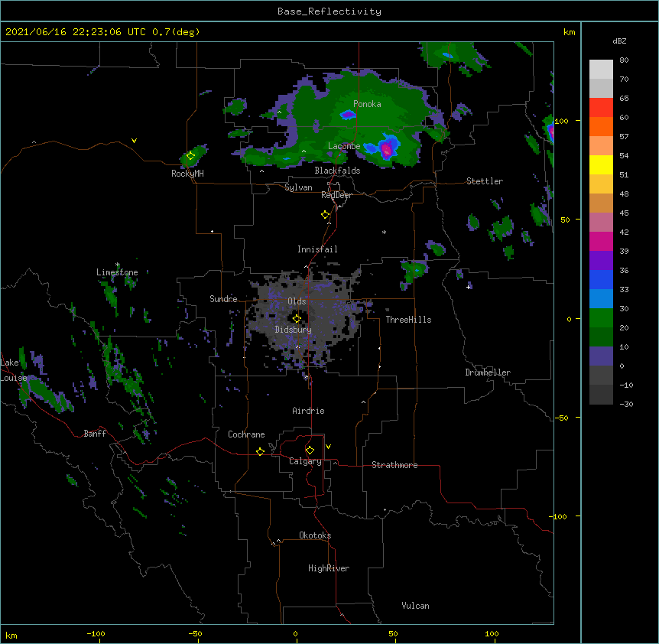The image size is (659, 644).
Task: Click the Didsbury label
Action: 294,330
